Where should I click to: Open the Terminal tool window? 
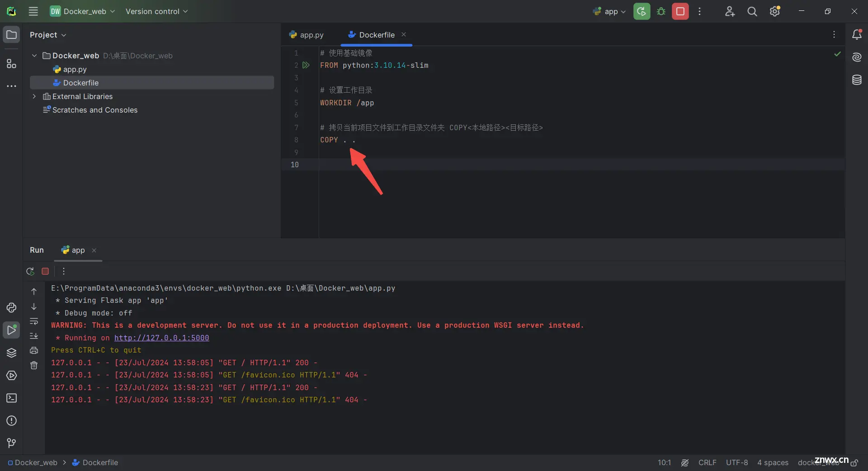11,398
